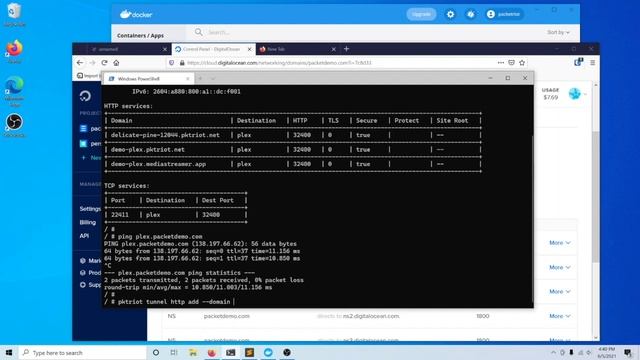Click Firefox tracking protection shield icon
Screen dimensions: 640x360
point(171,63)
